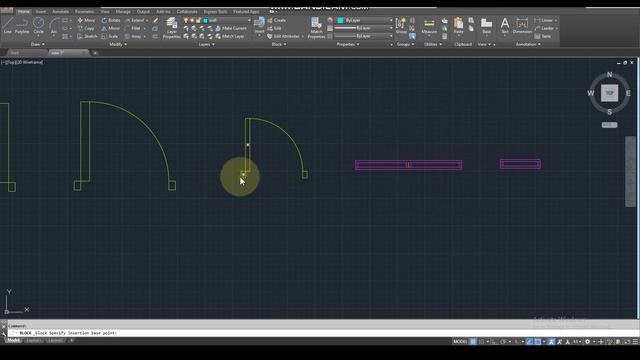Expand the Modify panel
The image size is (640, 360).
(x=118, y=44)
